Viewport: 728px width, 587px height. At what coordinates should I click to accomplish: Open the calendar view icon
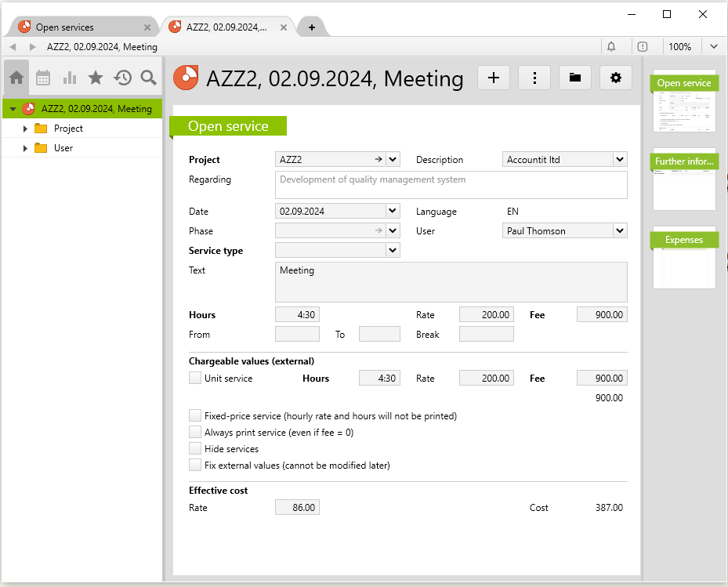click(43, 78)
